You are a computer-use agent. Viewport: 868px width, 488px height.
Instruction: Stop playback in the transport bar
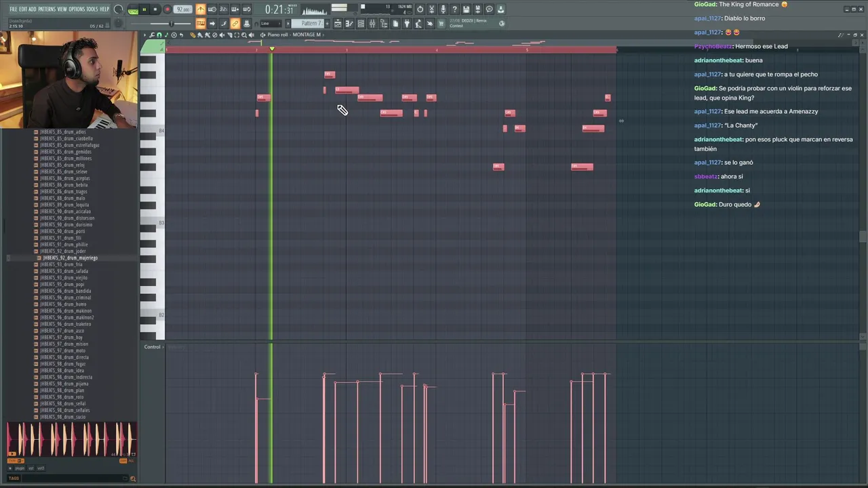(x=155, y=9)
